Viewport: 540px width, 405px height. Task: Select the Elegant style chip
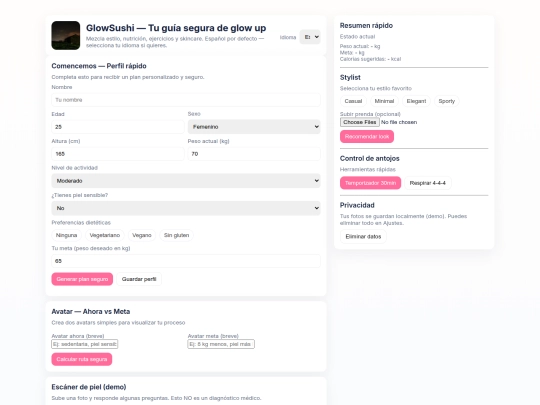416,101
